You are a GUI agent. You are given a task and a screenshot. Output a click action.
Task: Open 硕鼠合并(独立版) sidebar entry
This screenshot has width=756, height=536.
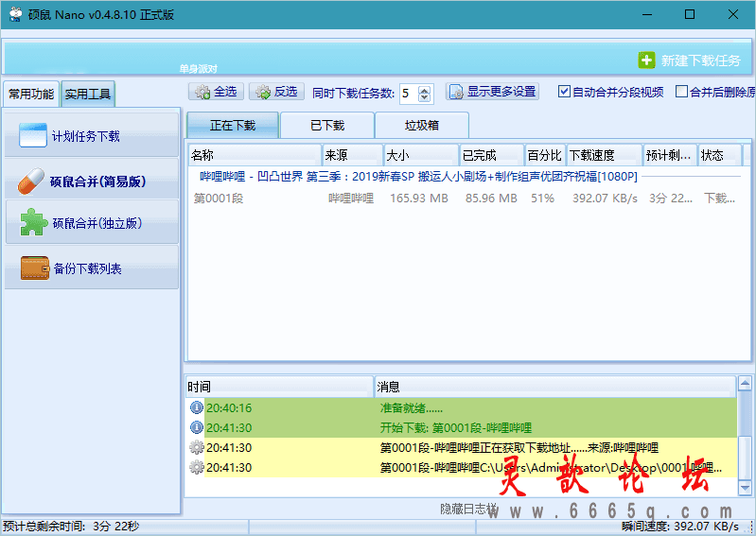pos(92,222)
